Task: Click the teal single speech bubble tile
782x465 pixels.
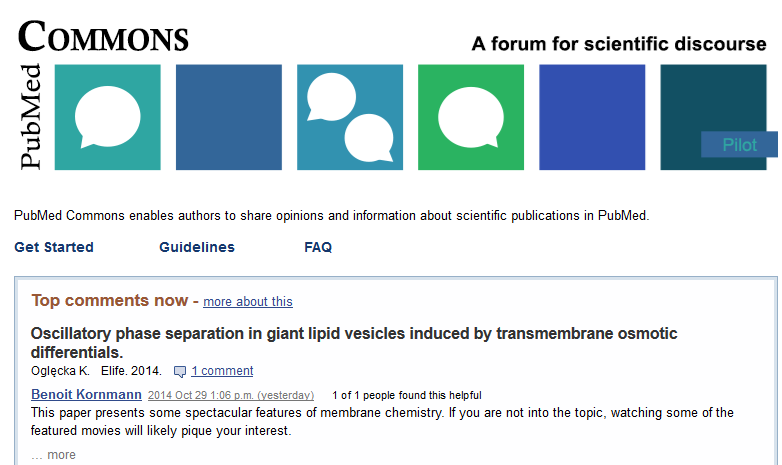Action: (x=108, y=117)
